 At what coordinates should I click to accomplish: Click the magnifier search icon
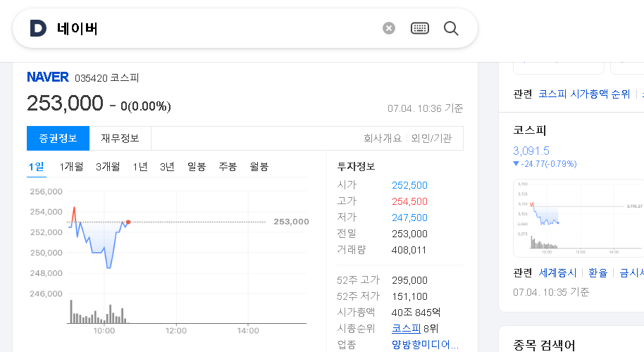[451, 28]
